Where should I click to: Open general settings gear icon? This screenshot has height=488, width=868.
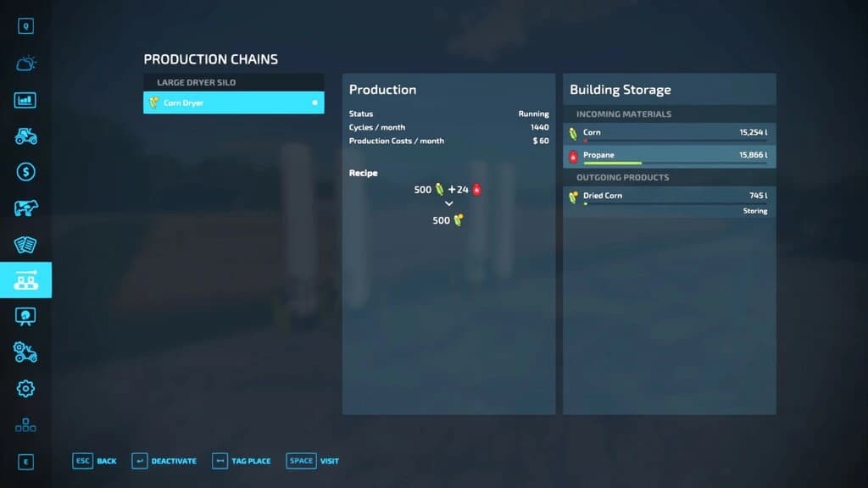[x=25, y=388]
